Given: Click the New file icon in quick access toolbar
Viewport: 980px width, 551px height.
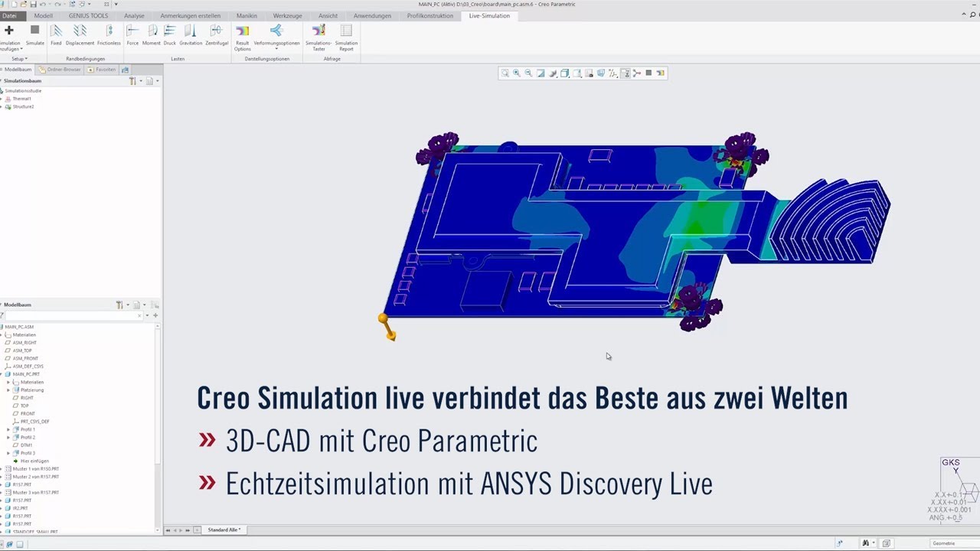Looking at the screenshot, I should point(14,5).
